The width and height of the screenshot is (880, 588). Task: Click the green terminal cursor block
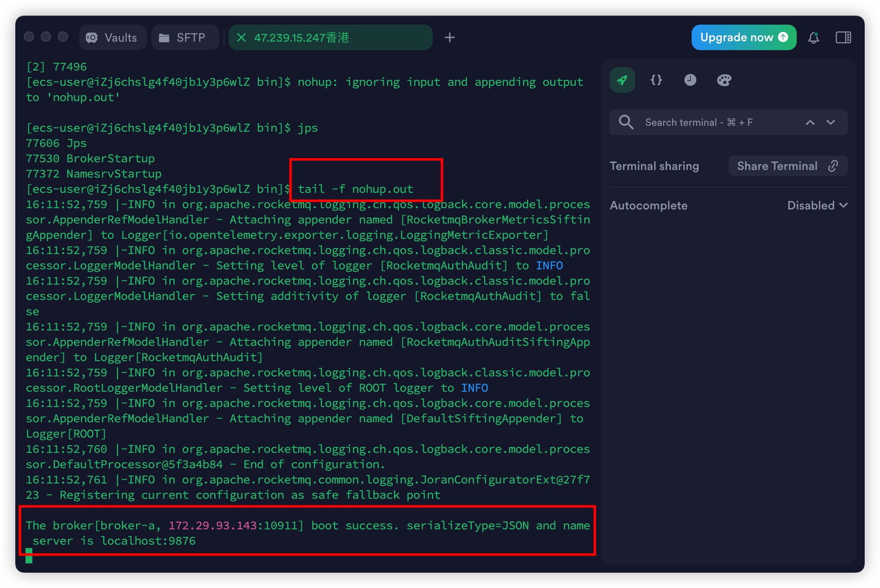(x=29, y=556)
